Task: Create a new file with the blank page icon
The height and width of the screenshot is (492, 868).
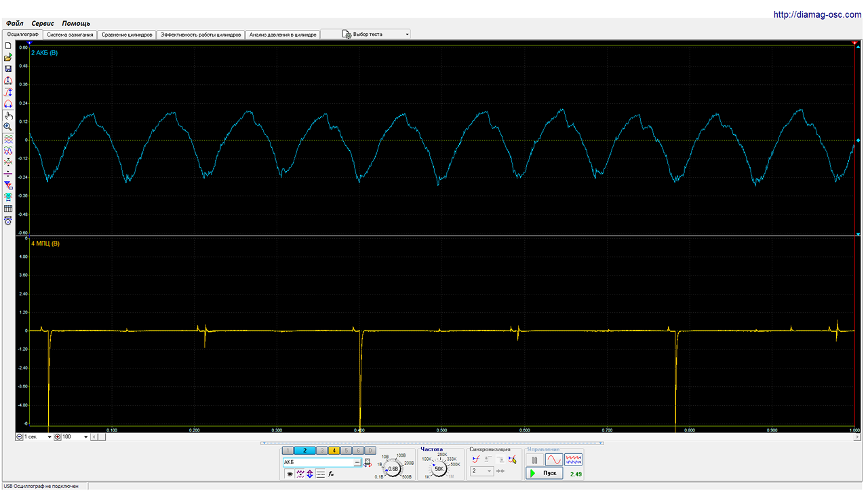Action: tap(8, 45)
